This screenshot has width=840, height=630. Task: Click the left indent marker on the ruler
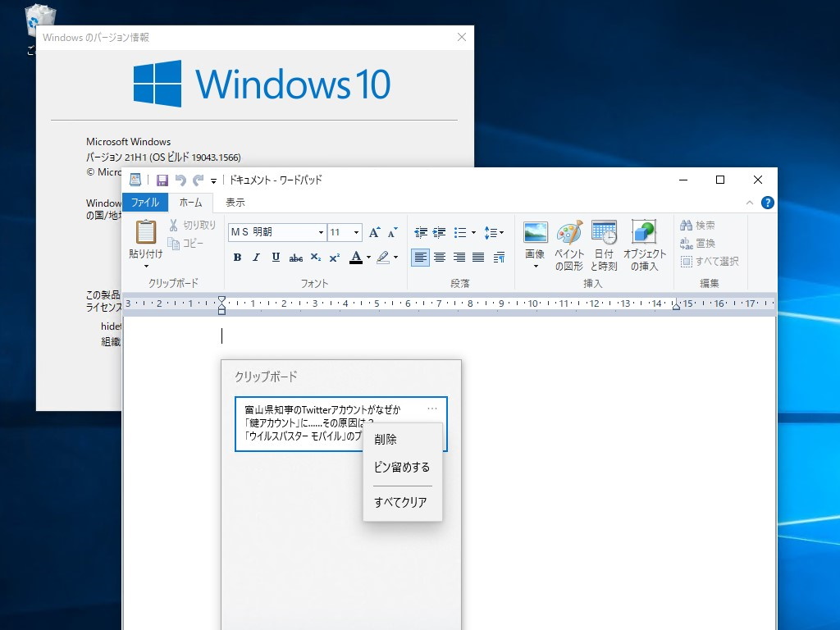221,313
